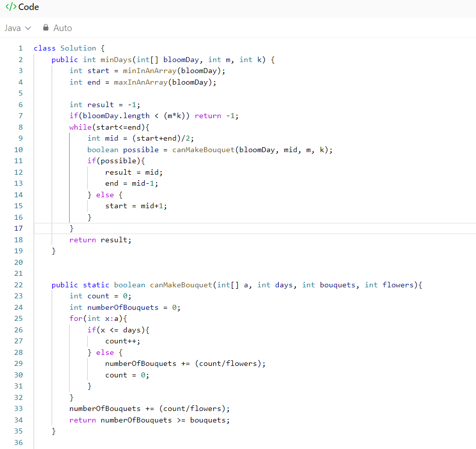Click 'x <= days' condition on line 26
Viewport: 476px width, 449px height.
pyautogui.click(x=121, y=330)
